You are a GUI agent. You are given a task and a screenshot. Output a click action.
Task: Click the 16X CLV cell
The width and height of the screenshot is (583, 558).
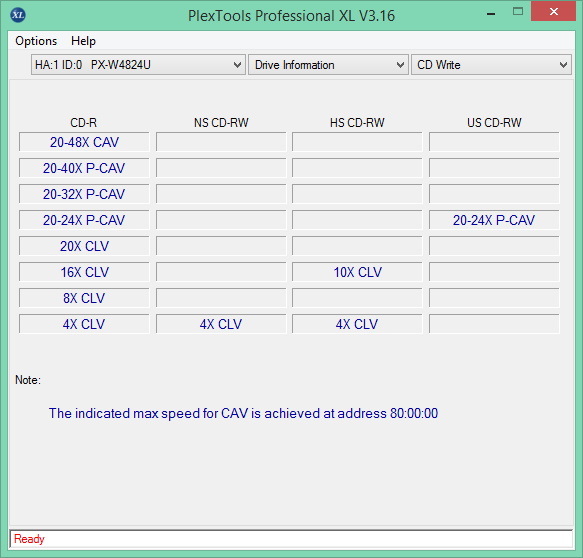click(x=84, y=272)
